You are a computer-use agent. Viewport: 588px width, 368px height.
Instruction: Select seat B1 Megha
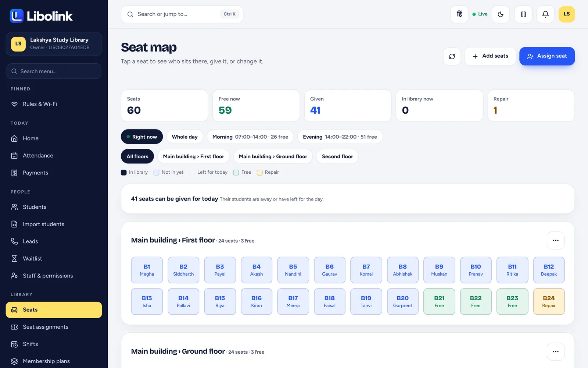click(x=147, y=270)
